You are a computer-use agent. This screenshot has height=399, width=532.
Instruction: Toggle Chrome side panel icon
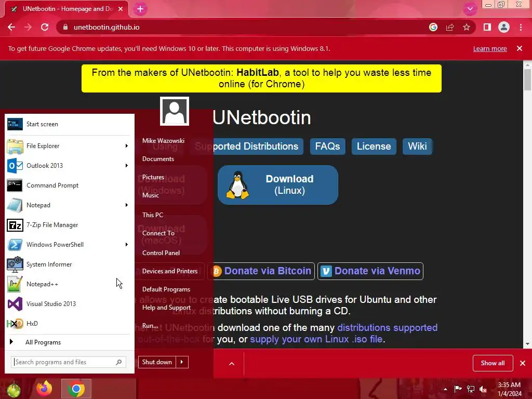pyautogui.click(x=487, y=27)
